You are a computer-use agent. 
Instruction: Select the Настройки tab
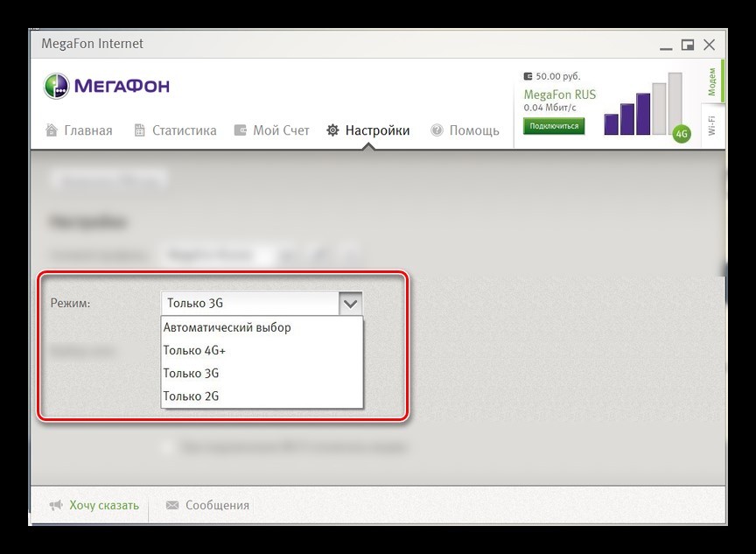click(368, 130)
